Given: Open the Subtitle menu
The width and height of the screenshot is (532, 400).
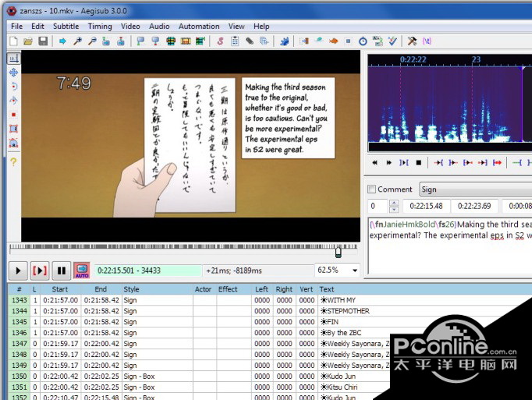Looking at the screenshot, I should pyautogui.click(x=66, y=27).
